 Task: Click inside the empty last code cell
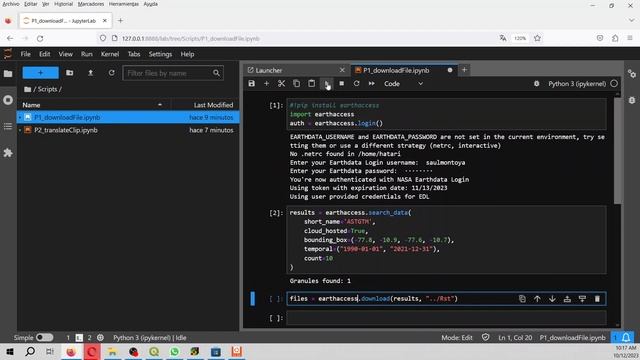(446, 318)
